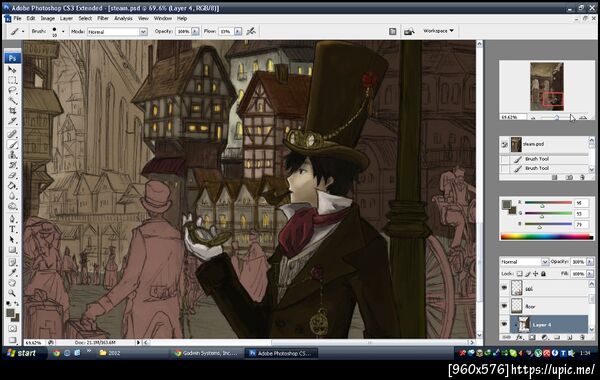
Task: Open the Layer menu
Action: tap(66, 18)
